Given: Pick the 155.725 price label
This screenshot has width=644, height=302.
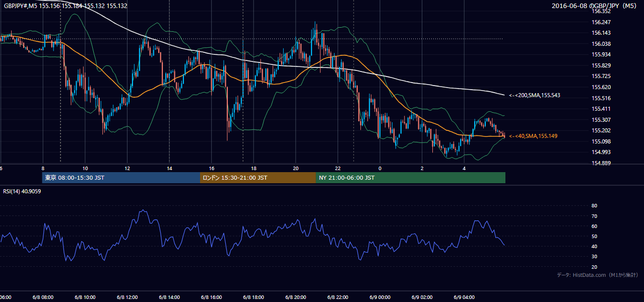Looking at the screenshot, I should click(601, 76).
